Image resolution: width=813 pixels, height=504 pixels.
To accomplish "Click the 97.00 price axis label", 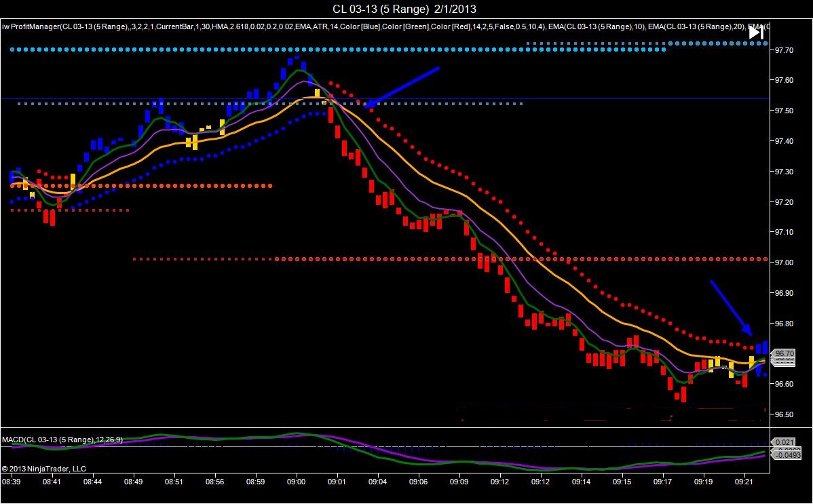I will (784, 263).
